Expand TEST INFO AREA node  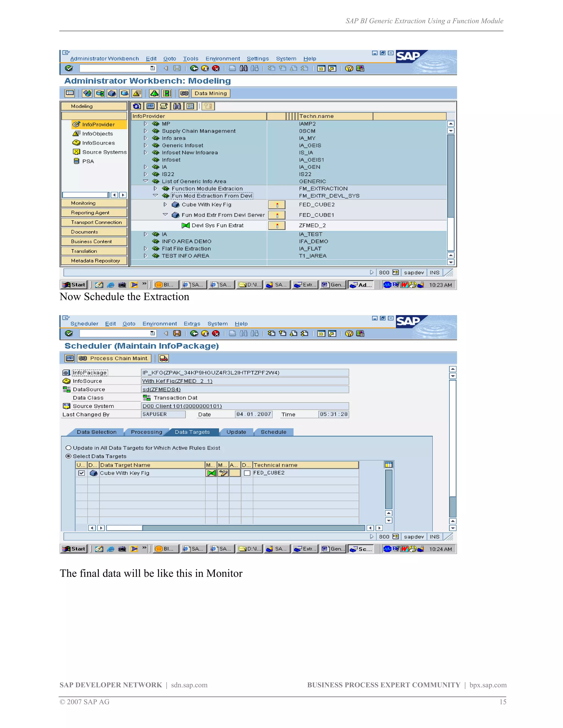(145, 256)
